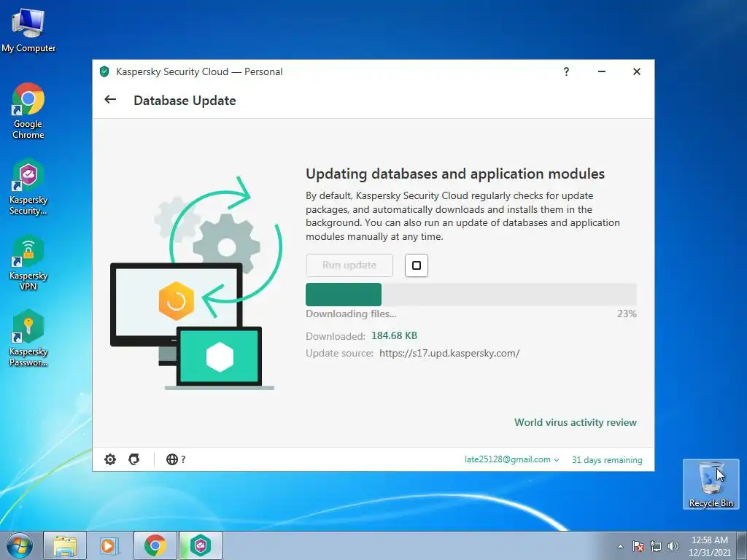Click the Run update button
This screenshot has height=560, width=747.
349,265
